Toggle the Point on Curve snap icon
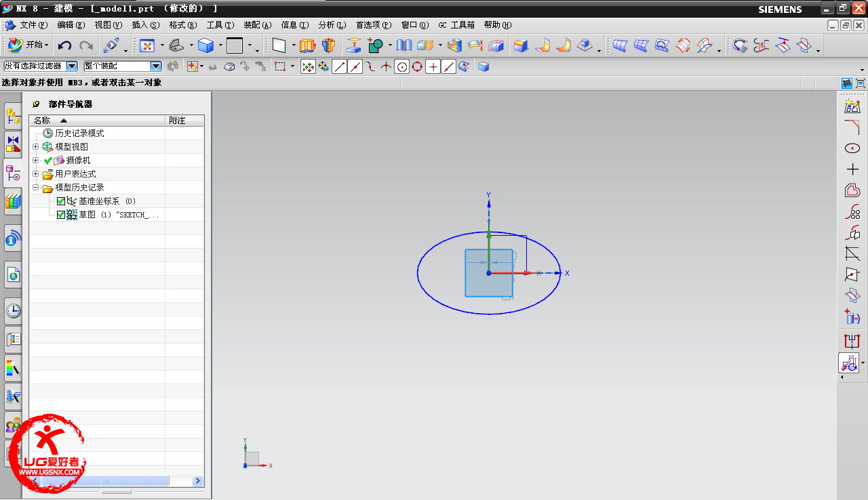868x500 pixels. point(448,66)
